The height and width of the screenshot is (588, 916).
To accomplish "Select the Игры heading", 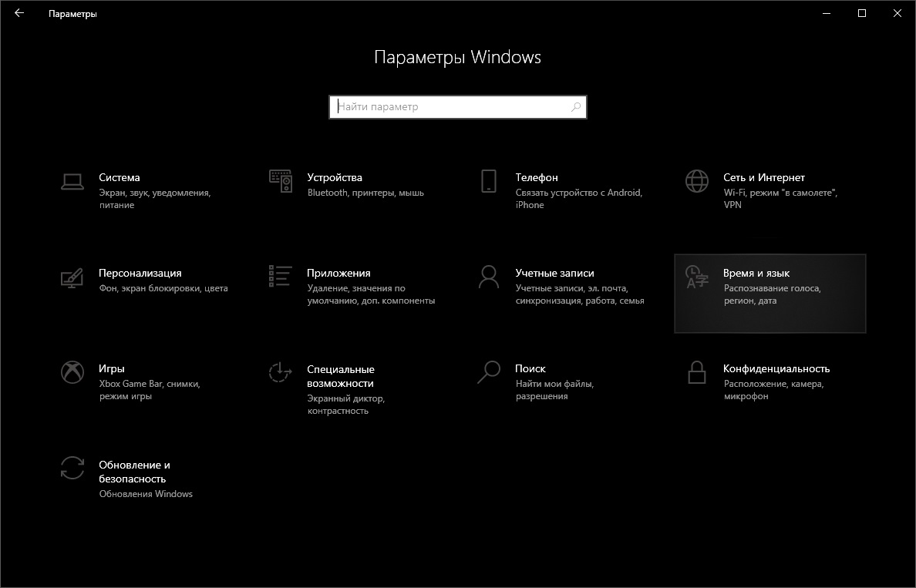I will (112, 369).
